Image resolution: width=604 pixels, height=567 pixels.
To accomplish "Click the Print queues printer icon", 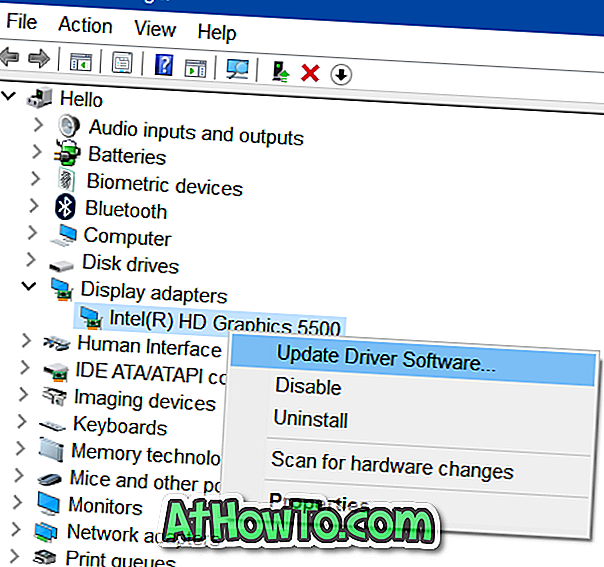I will 45,557.
